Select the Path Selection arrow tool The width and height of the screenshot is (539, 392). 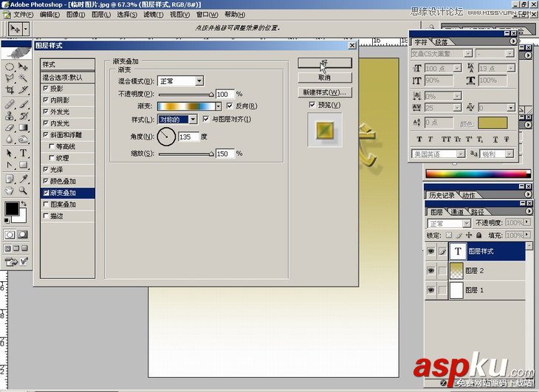click(10, 154)
